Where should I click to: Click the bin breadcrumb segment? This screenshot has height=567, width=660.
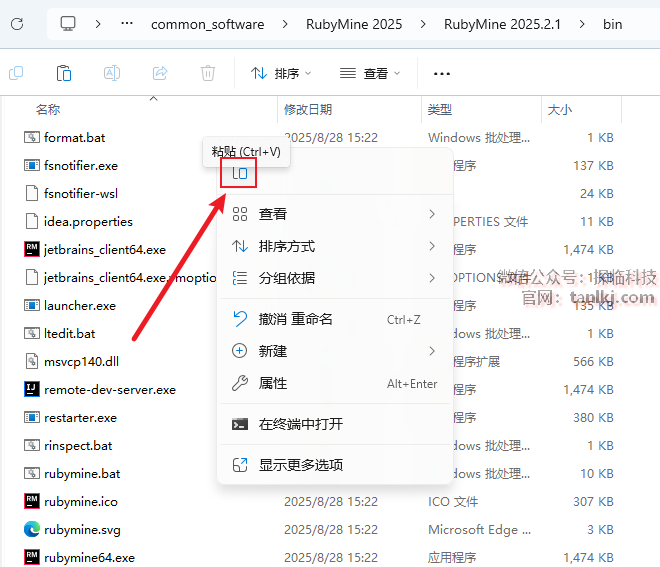(612, 24)
